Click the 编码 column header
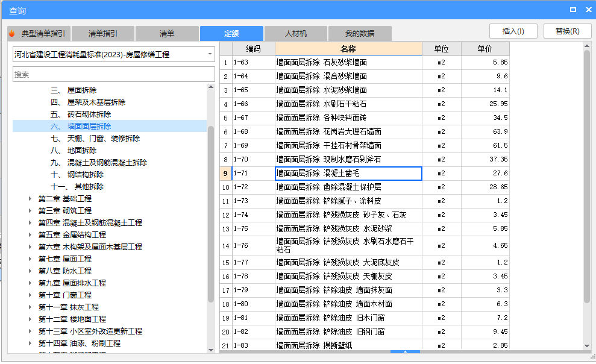 (254, 49)
